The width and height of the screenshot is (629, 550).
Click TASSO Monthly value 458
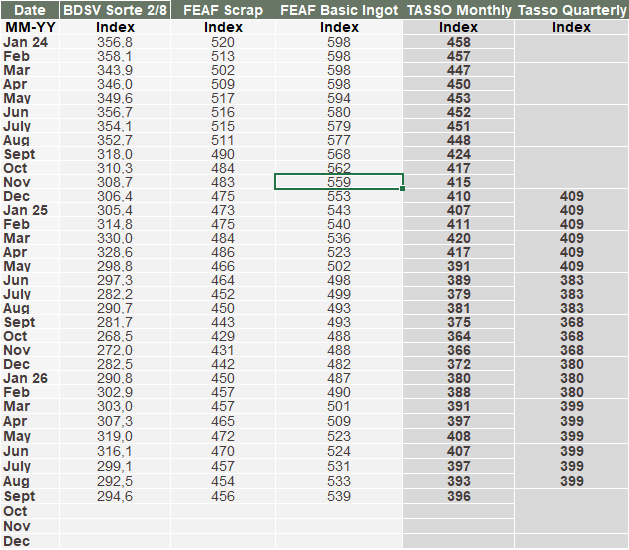[x=459, y=42]
